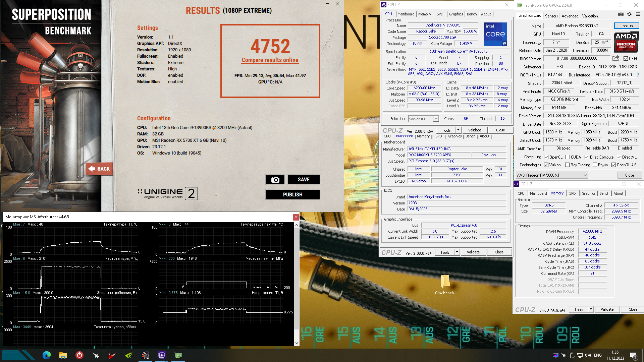Click the Close button in GPU-Z
Screen dimensions: 644x362
click(629, 175)
